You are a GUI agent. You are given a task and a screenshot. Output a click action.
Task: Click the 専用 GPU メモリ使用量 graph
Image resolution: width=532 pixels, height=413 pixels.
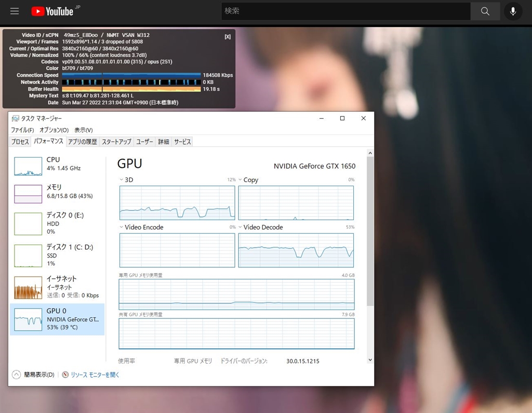point(236,294)
